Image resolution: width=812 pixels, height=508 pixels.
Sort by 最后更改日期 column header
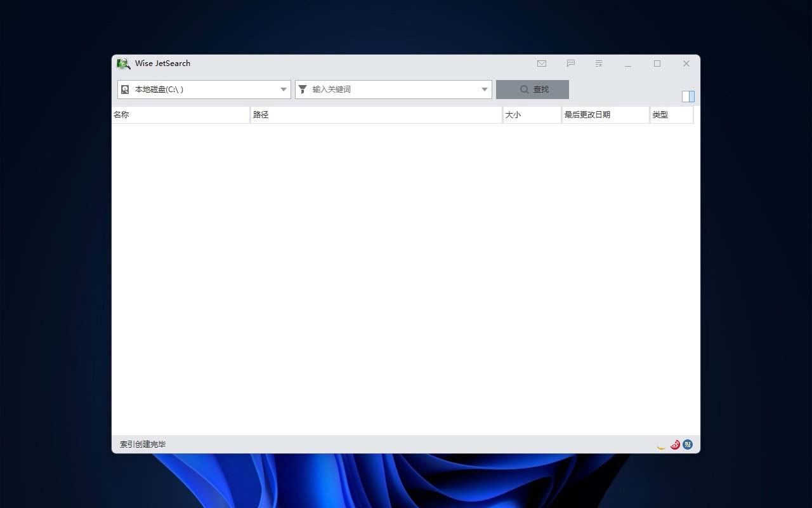coord(606,115)
